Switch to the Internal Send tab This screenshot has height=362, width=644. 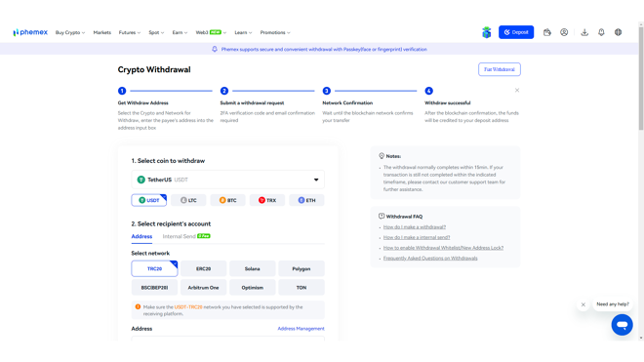(186, 236)
